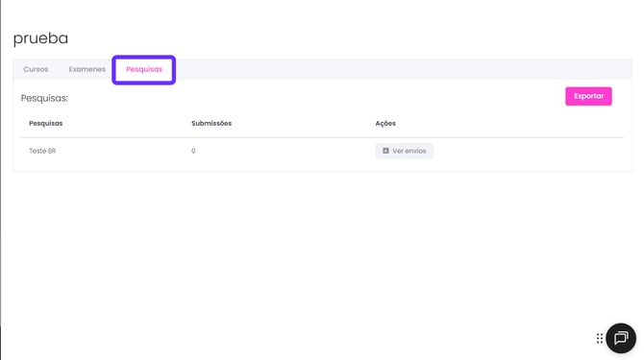
Task: Click the empty end of Teste BR row
Action: 529,151
